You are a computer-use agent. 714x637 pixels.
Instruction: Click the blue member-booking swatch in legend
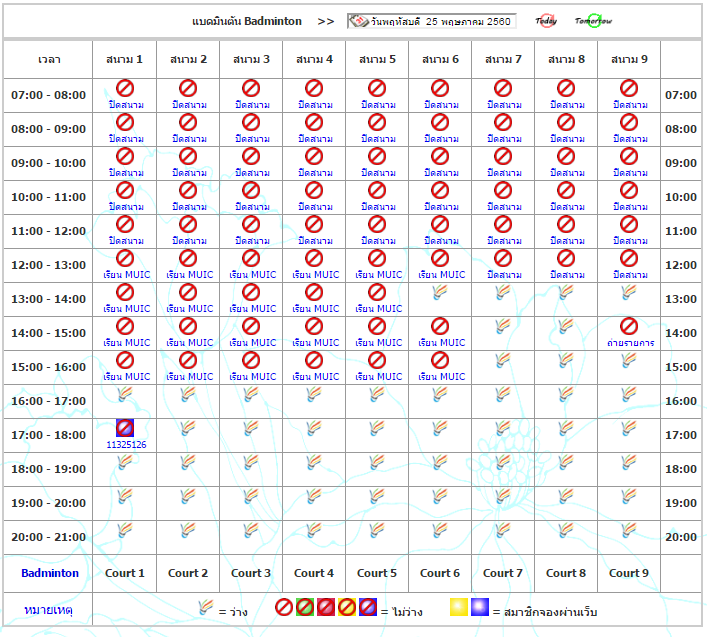tap(479, 607)
